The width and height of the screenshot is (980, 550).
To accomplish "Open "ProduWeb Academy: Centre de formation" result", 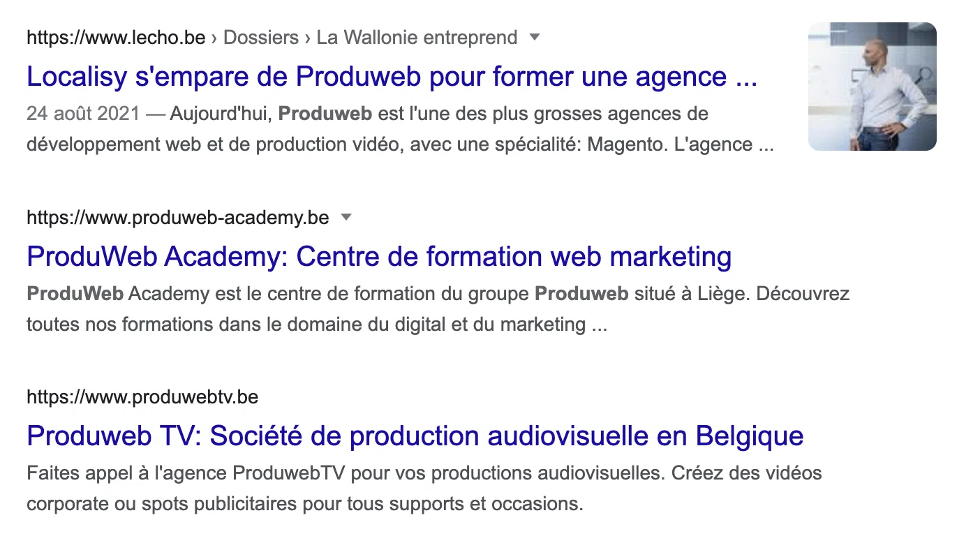I will click(379, 257).
